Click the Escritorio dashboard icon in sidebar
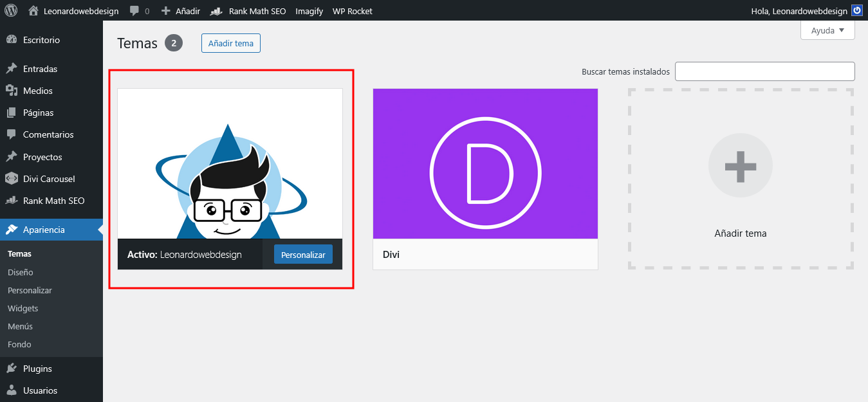Screen dimensions: 868x402 (x=11, y=40)
